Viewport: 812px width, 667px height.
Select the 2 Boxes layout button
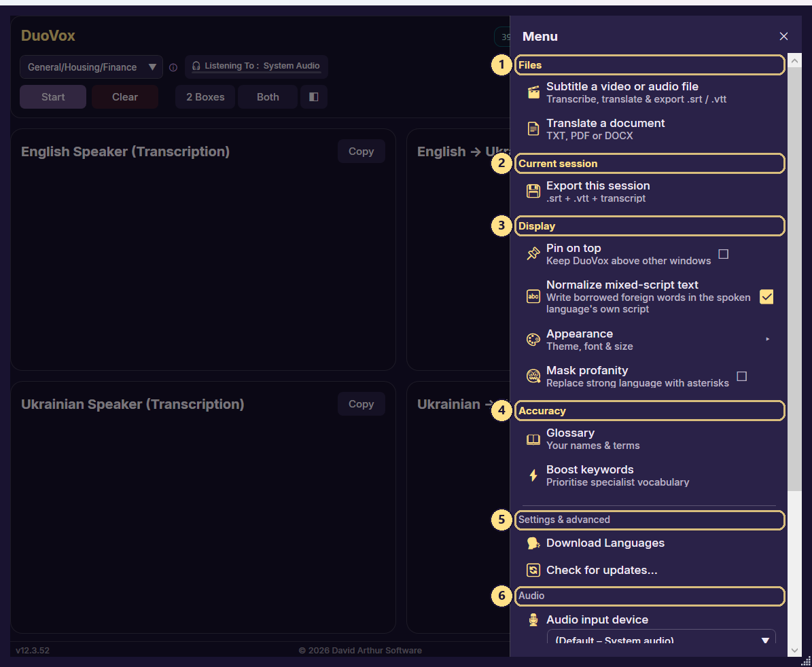(x=205, y=96)
